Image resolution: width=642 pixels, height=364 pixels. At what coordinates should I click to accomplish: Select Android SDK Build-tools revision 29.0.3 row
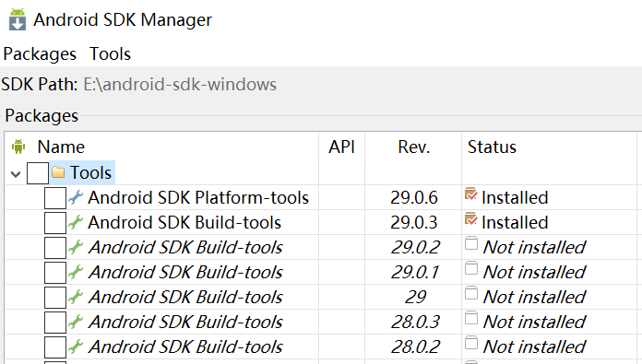184,222
